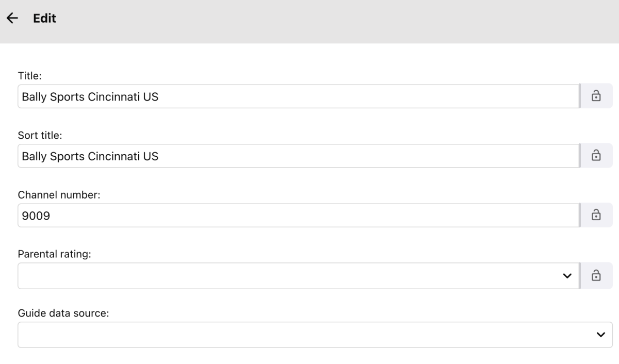Select the Channel number input showing 9009
The height and width of the screenshot is (364, 619).
coord(309,216)
